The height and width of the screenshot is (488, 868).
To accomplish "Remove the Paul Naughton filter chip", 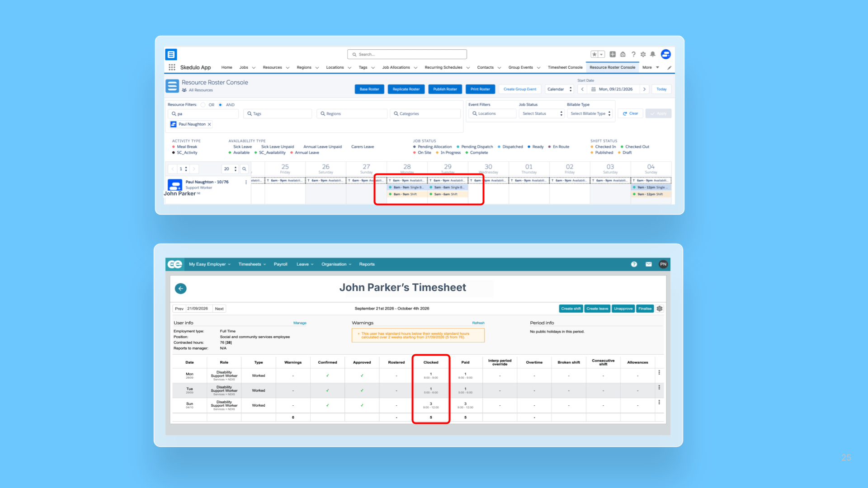I will [x=209, y=124].
